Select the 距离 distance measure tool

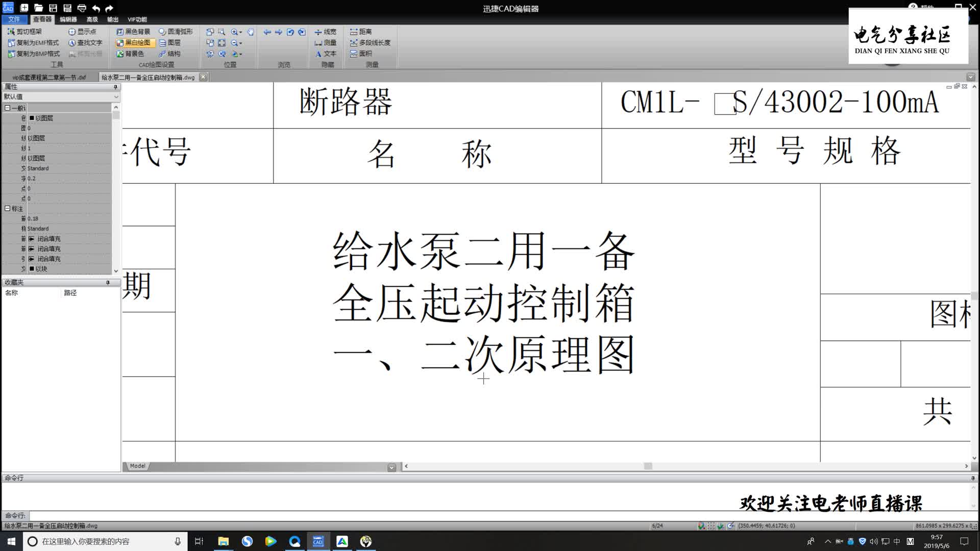pyautogui.click(x=361, y=32)
